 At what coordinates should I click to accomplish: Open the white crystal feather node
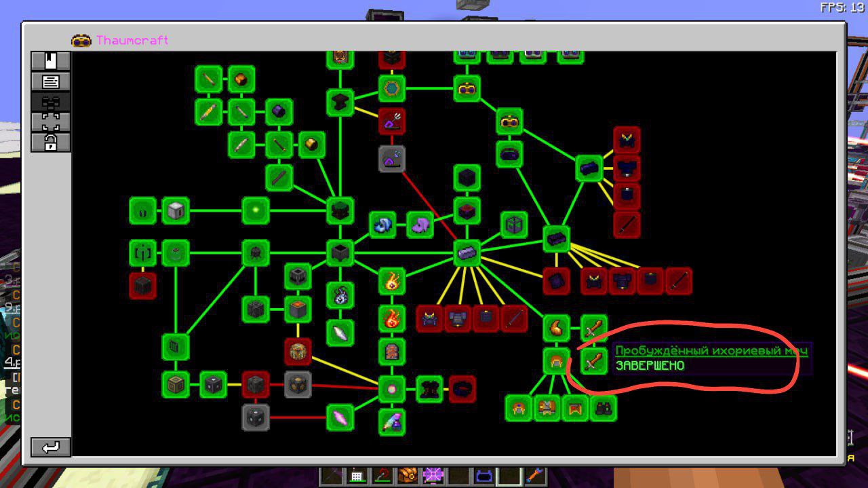(340, 333)
